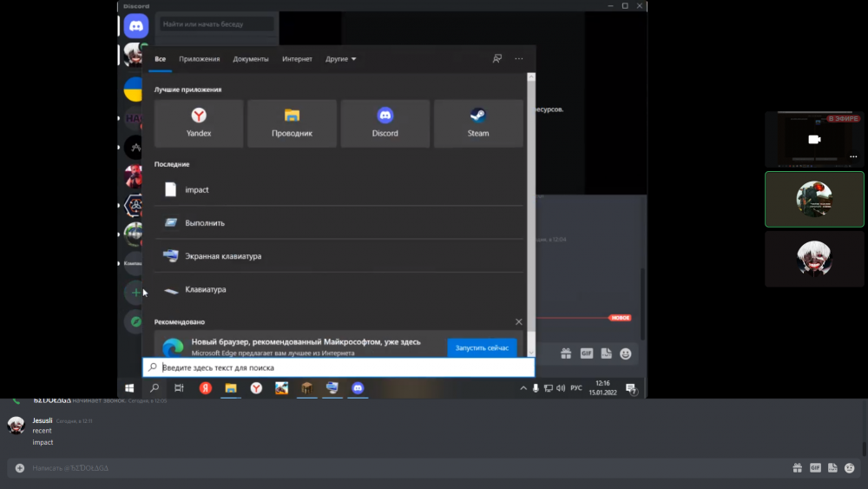The image size is (868, 489).
Task: Launch the Steam app tile
Action: point(478,123)
